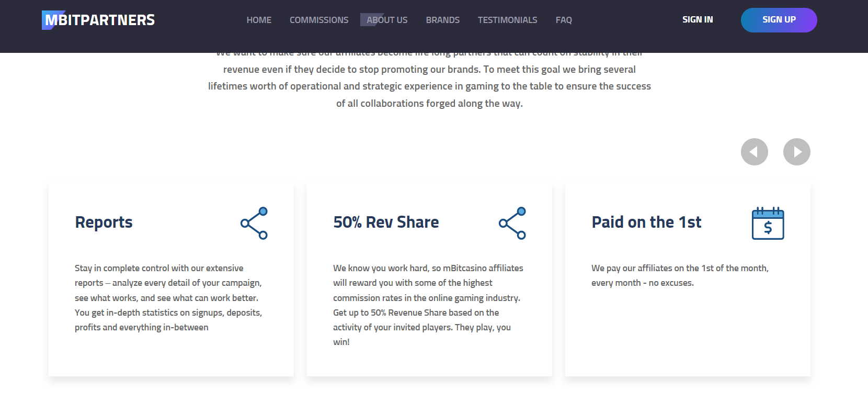Click the next carousel arrow button
The width and height of the screenshot is (868, 401).
[796, 152]
